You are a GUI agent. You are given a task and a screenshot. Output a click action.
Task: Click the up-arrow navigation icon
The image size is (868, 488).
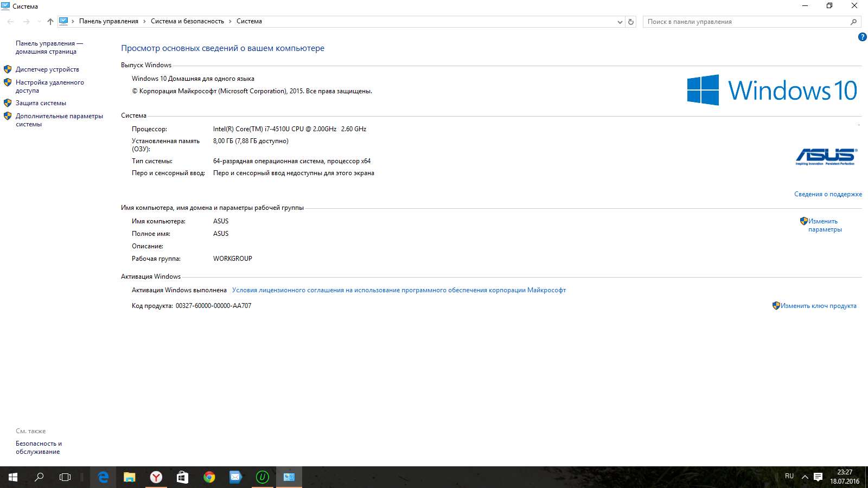pyautogui.click(x=50, y=22)
